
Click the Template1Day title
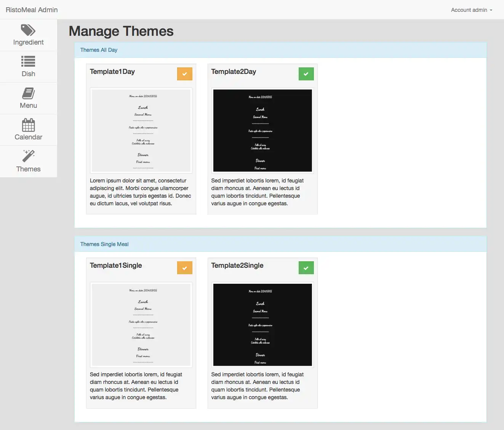coord(112,72)
